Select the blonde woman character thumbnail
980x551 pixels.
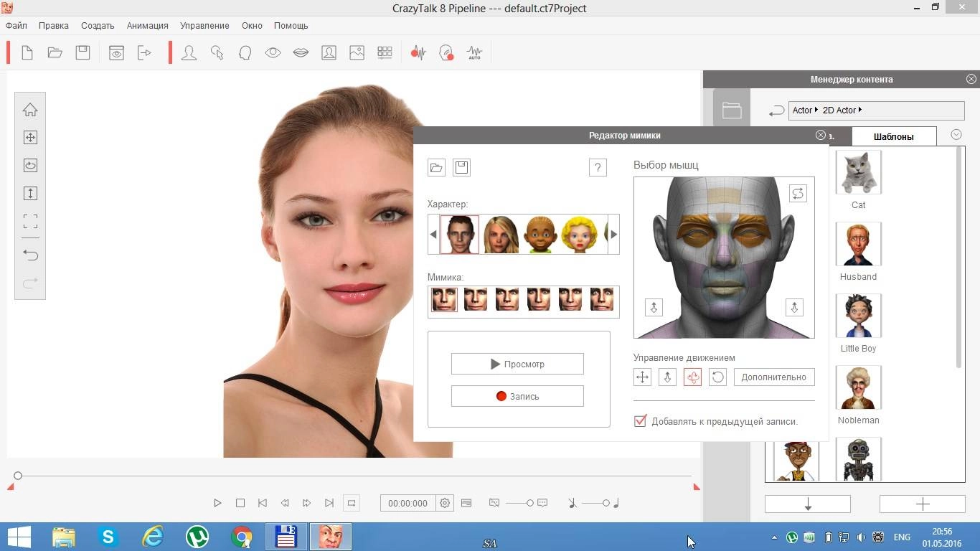[x=501, y=234]
